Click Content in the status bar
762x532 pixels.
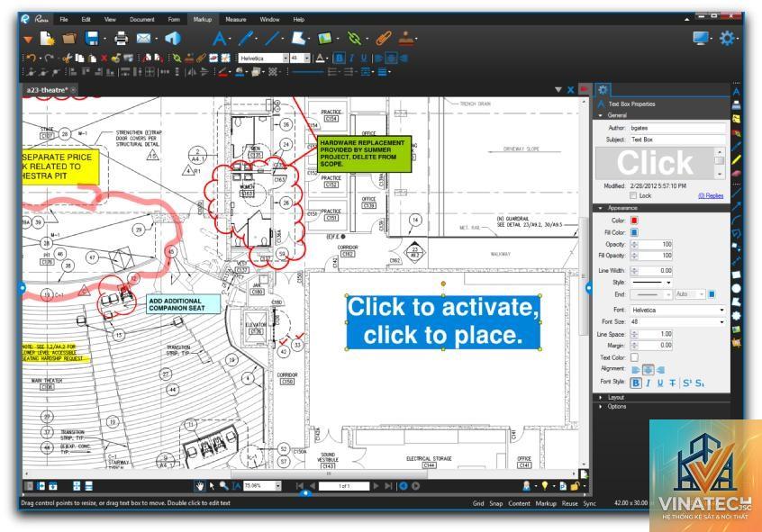[519, 503]
